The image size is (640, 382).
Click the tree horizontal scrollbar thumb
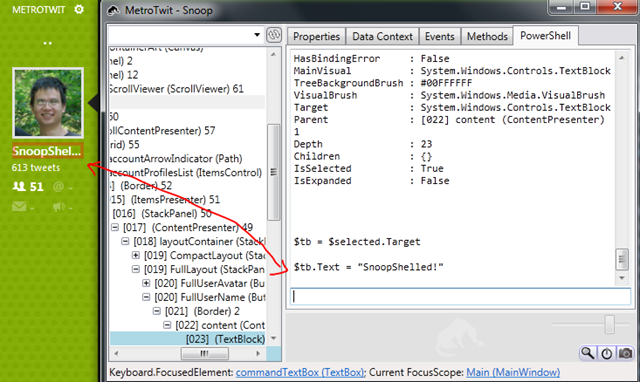coord(204,353)
